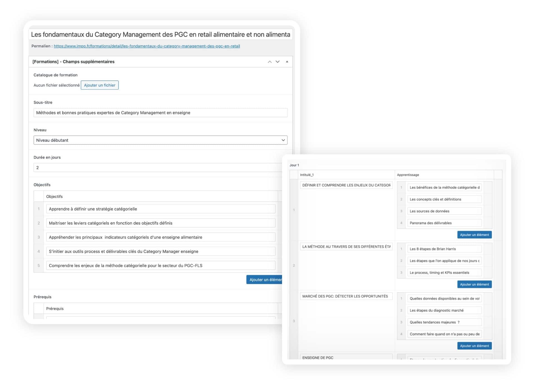Viewport: 534px width, 392px height.
Task: Click the Durée en jours field
Action: click(157, 168)
